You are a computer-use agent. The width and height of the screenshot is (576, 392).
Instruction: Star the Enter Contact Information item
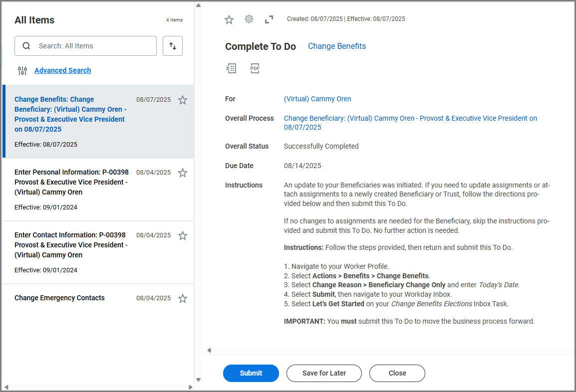point(183,235)
